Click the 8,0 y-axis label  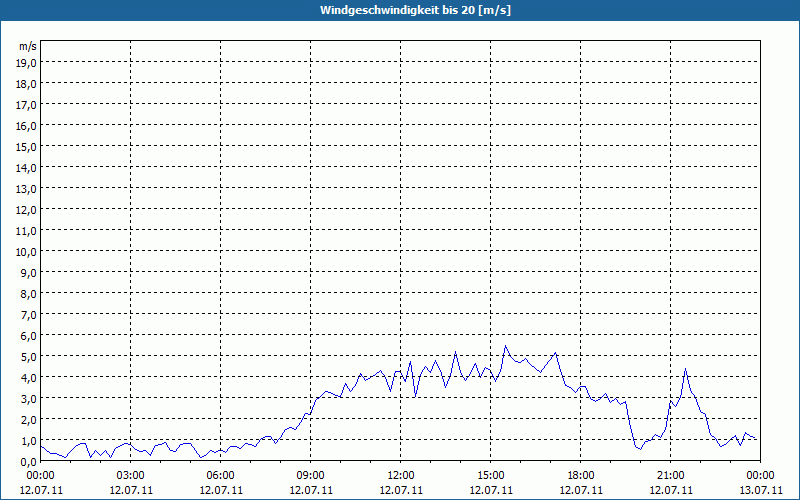tap(29, 294)
